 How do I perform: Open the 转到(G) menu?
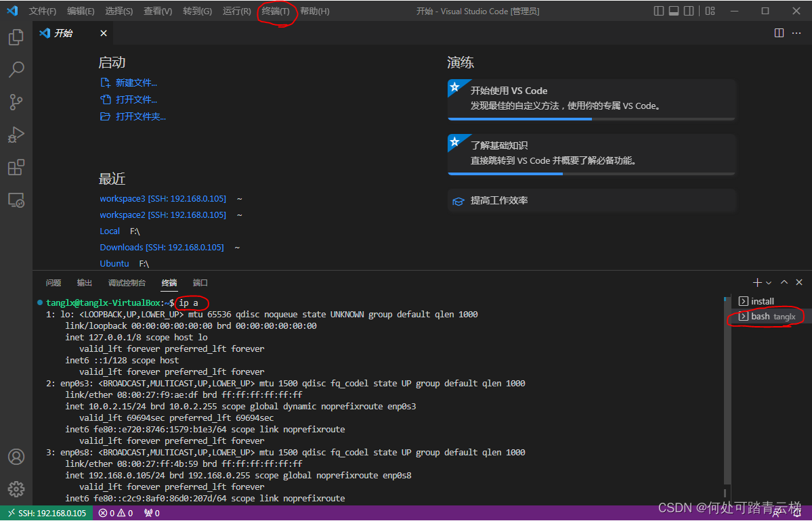click(197, 11)
